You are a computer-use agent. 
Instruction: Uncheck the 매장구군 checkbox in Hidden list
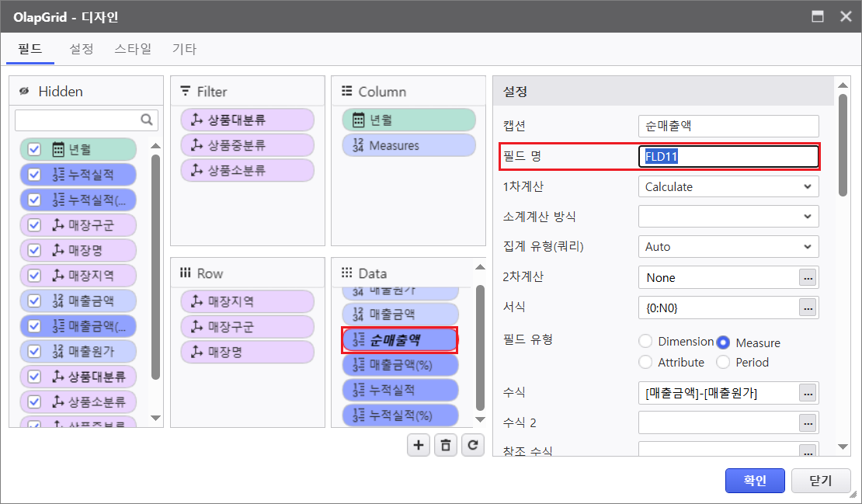[34, 225]
